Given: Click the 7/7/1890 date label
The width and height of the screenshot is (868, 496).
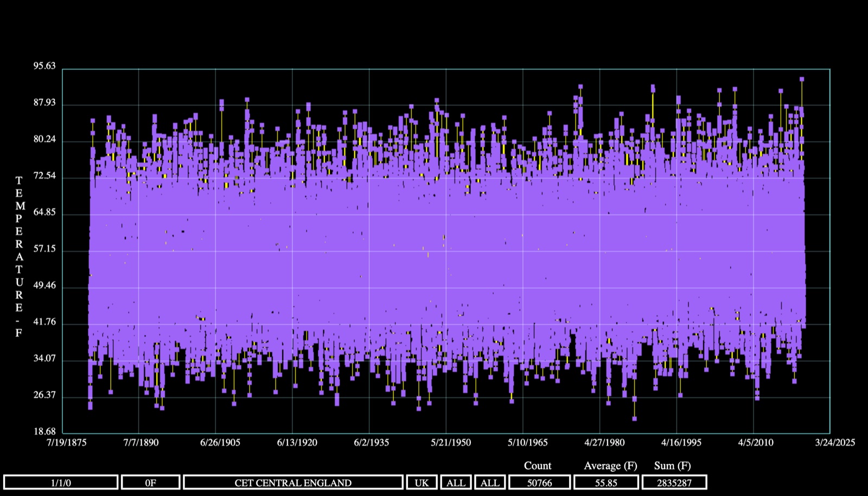Looking at the screenshot, I should [141, 442].
